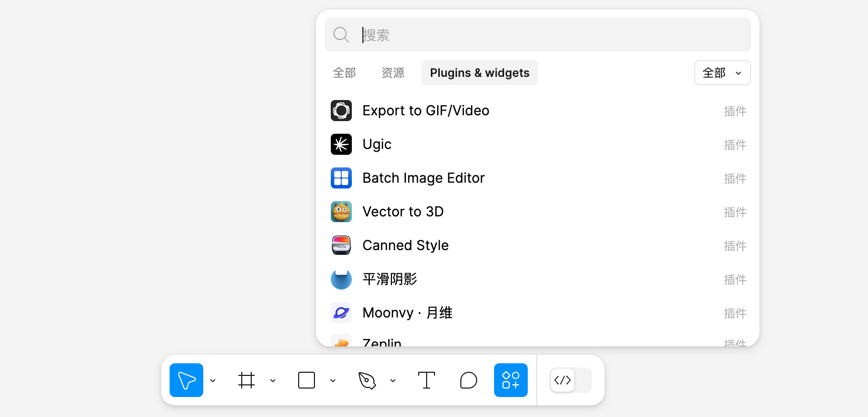Switch to the 全部 tab

344,73
